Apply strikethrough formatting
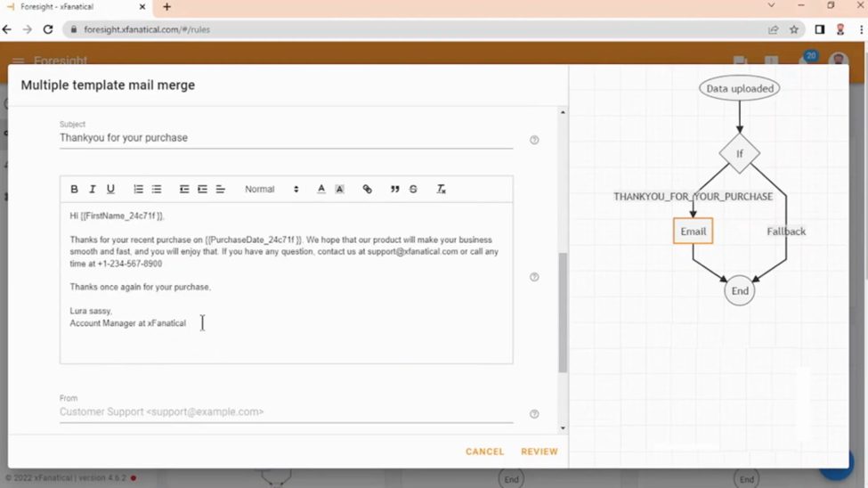Image resolution: width=868 pixels, height=488 pixels. [413, 189]
